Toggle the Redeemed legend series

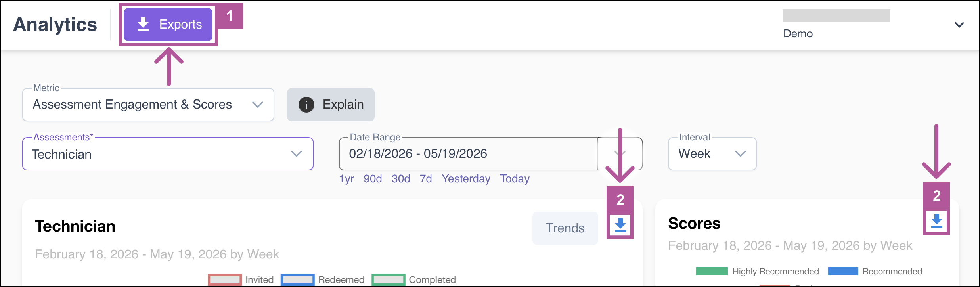(x=322, y=280)
